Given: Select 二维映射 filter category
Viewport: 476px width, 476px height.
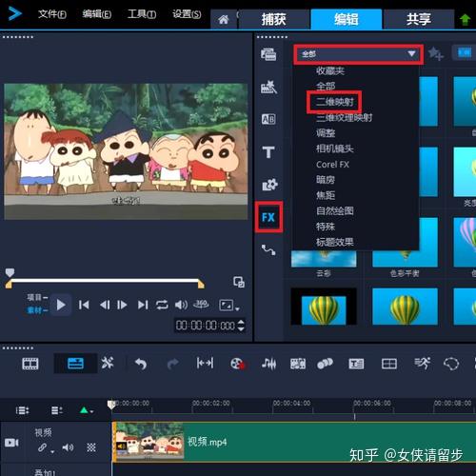Looking at the screenshot, I should pos(334,102).
